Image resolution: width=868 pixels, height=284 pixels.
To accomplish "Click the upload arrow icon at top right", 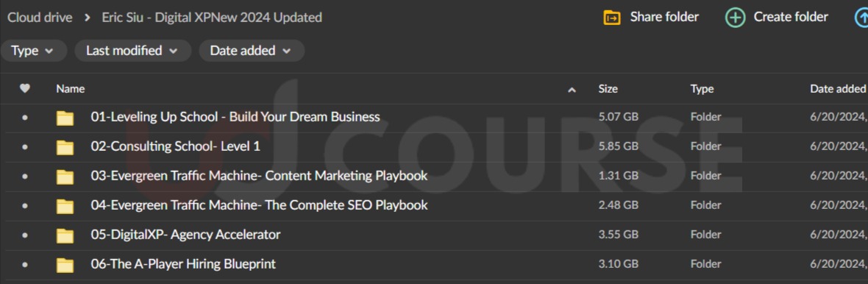I will pos(862,18).
